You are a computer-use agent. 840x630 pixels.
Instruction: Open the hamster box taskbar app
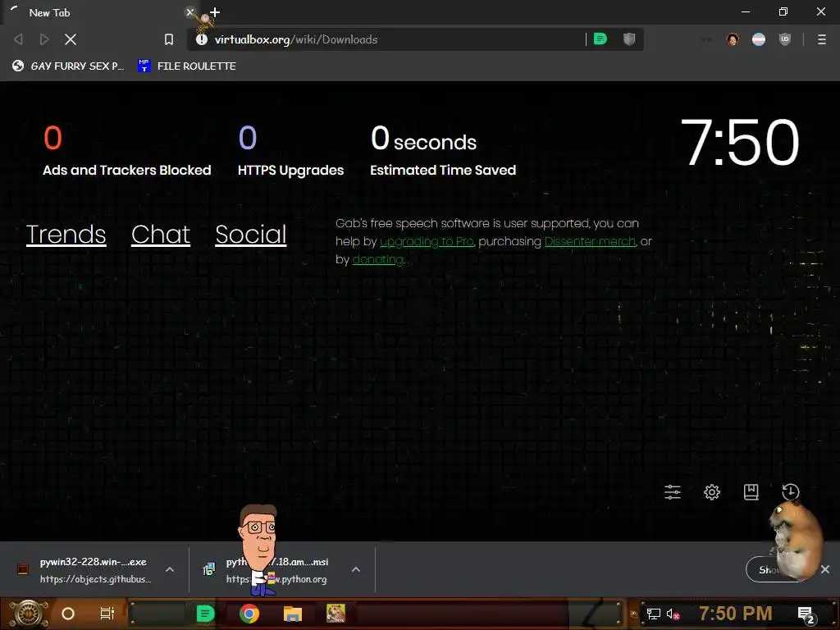click(x=336, y=614)
